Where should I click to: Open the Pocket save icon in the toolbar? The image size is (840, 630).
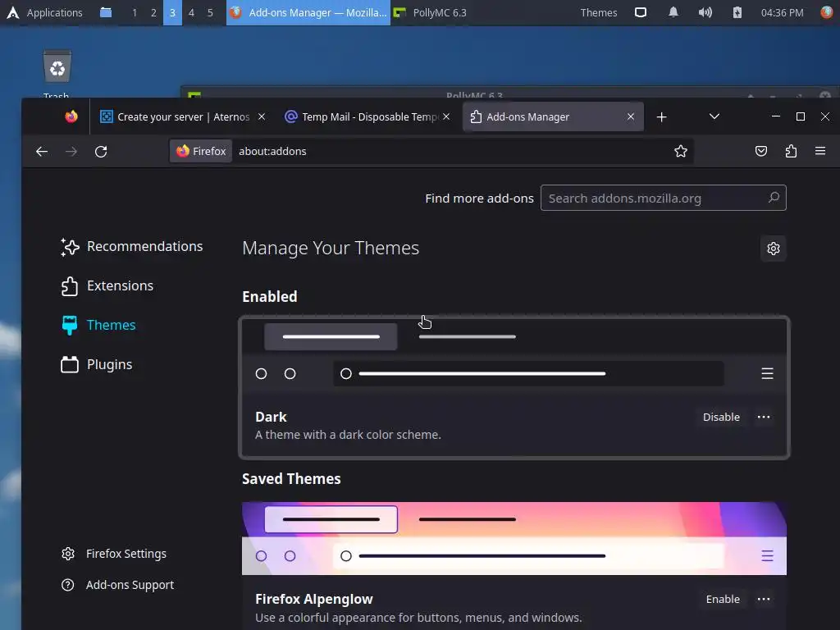coord(760,151)
